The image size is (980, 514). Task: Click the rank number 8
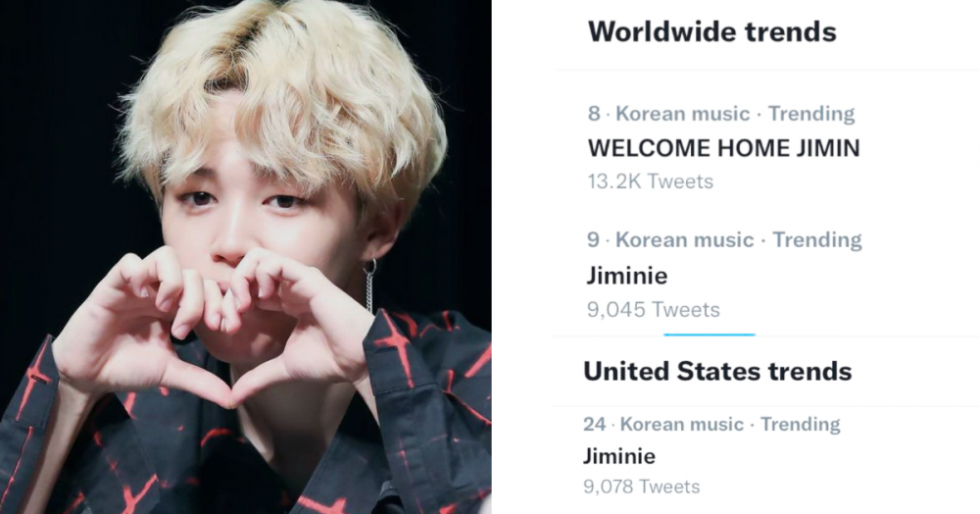coord(594,114)
